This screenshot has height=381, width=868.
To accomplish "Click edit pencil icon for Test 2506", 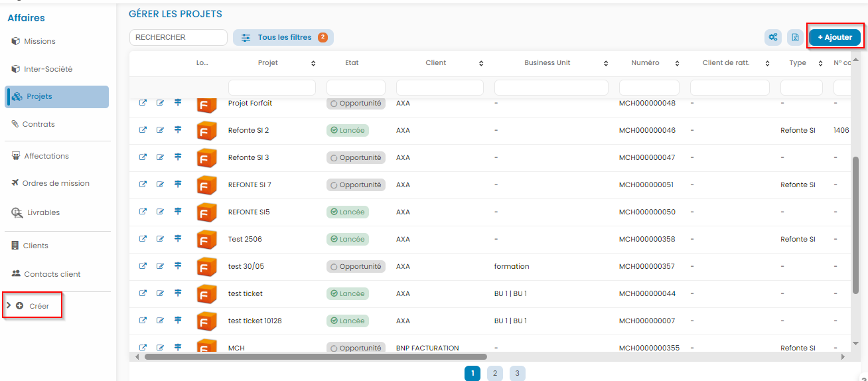I will [x=160, y=239].
